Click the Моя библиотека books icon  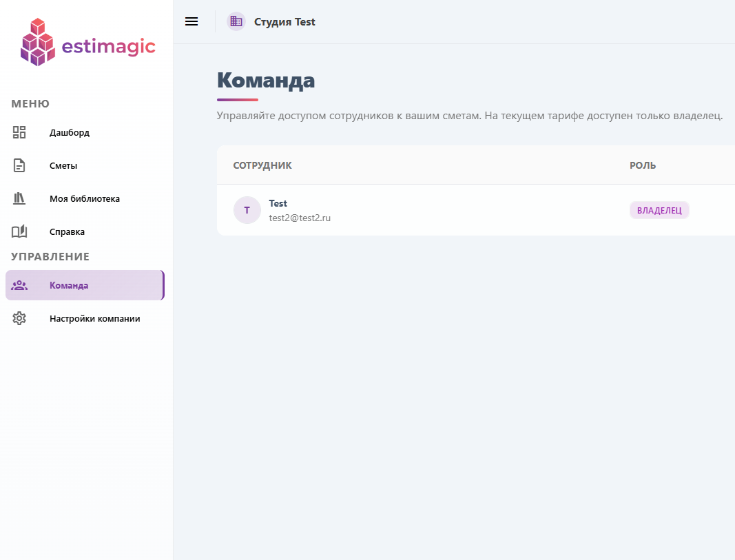point(19,198)
